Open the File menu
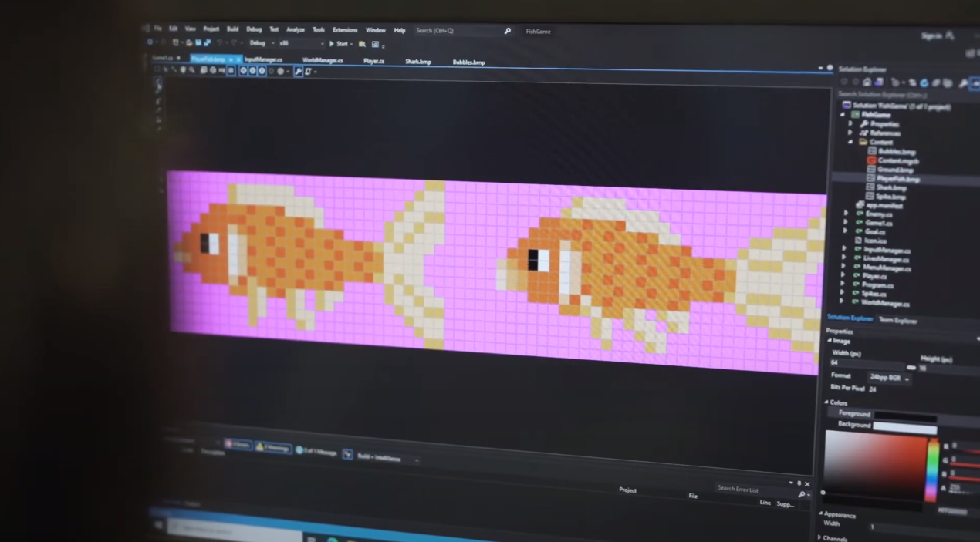 (x=157, y=29)
